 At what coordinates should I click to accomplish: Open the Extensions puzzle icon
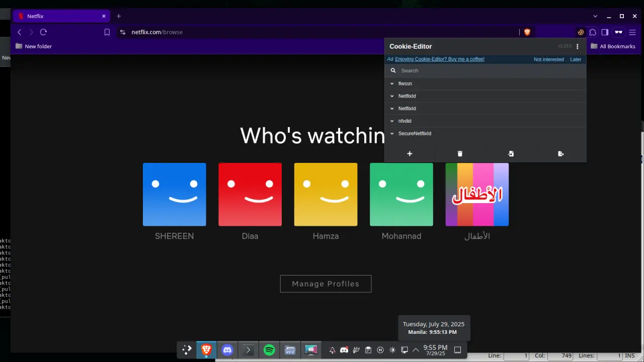click(x=593, y=32)
